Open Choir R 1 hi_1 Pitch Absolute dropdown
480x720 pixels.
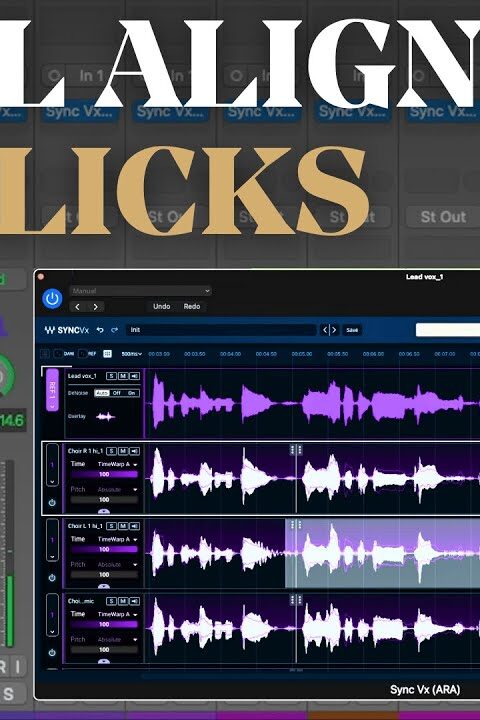(x=118, y=489)
